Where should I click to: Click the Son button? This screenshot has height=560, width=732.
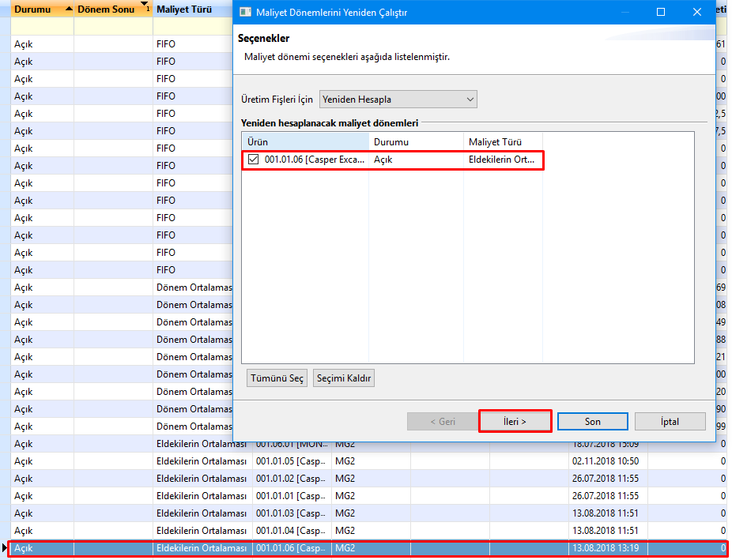[592, 422]
